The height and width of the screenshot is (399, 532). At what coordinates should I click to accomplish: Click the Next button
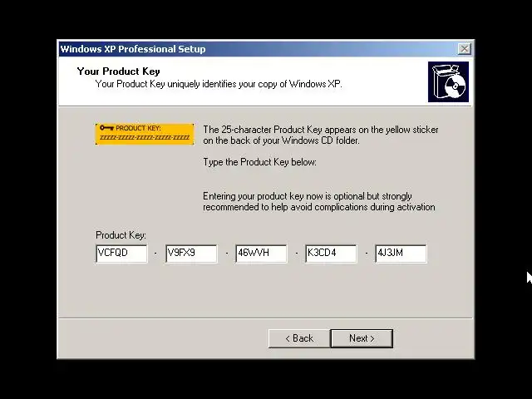pos(362,338)
